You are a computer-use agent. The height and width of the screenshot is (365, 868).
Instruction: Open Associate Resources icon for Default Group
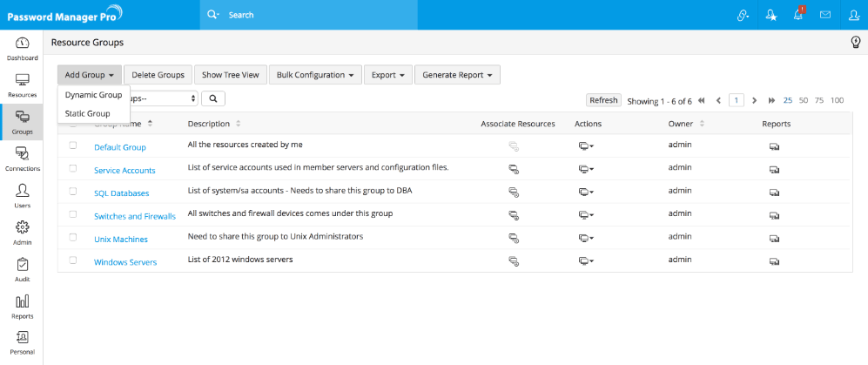pos(514,147)
